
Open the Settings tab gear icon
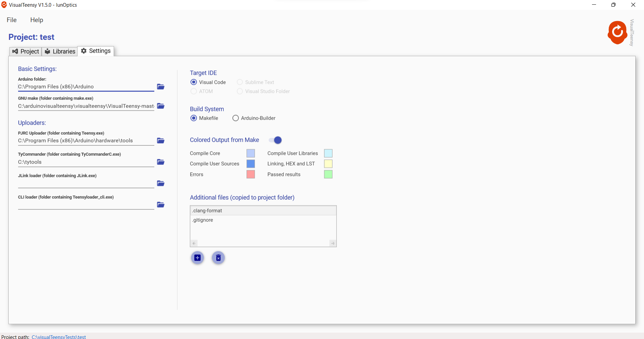pos(83,51)
